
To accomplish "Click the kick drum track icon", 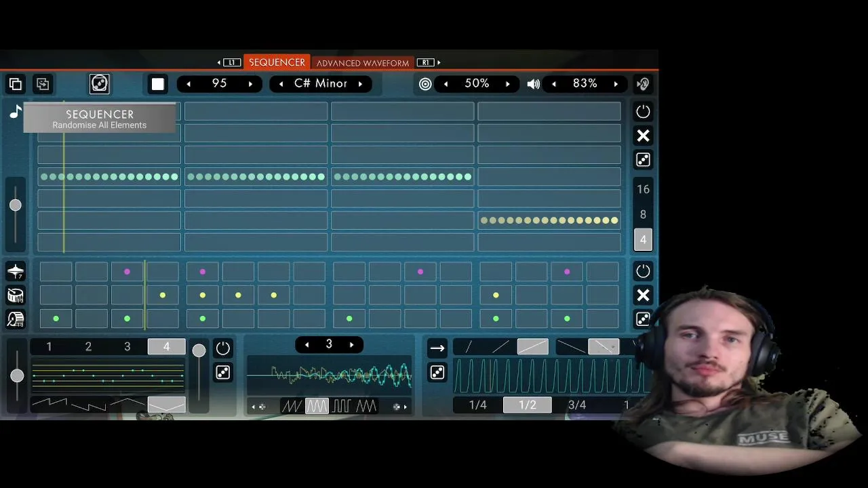I will point(15,319).
